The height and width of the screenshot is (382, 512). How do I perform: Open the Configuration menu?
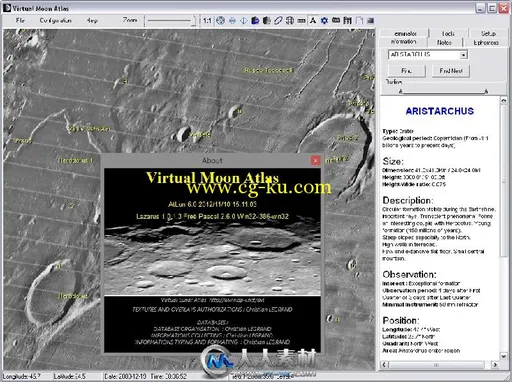[x=55, y=20]
